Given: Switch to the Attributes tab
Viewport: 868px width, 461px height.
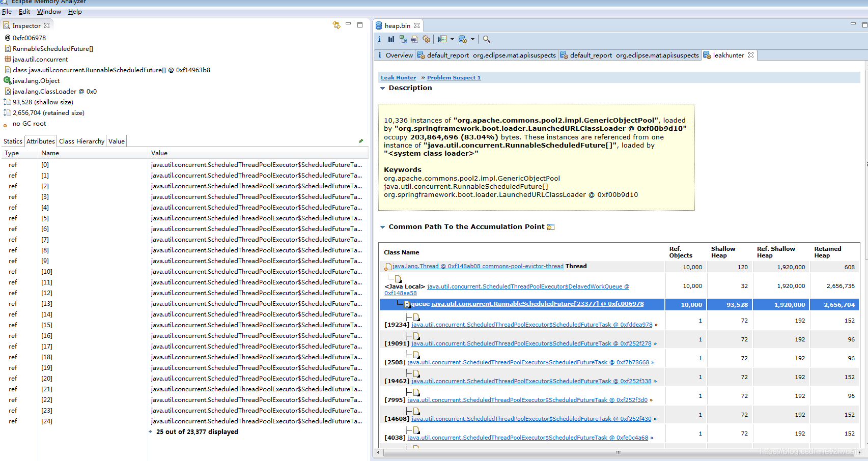Looking at the screenshot, I should pos(41,141).
